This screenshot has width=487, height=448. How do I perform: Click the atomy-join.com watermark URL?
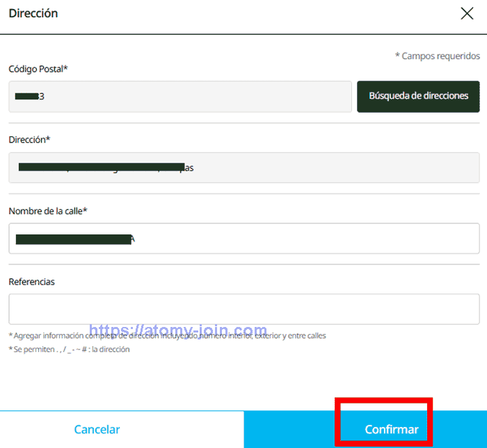(178, 330)
